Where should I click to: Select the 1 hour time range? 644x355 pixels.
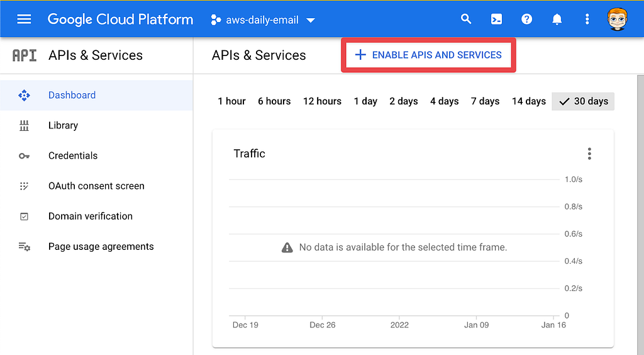231,101
